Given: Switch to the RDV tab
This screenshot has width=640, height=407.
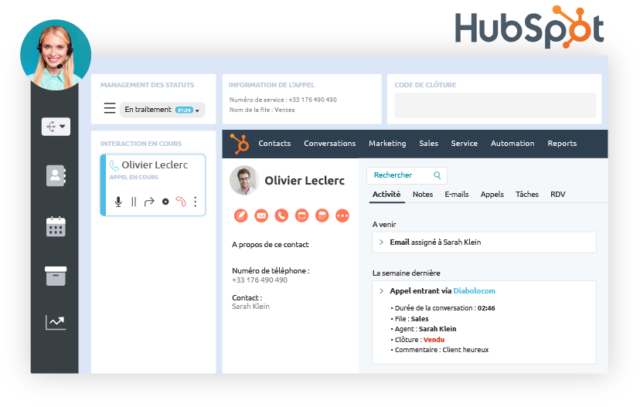Looking at the screenshot, I should (558, 194).
